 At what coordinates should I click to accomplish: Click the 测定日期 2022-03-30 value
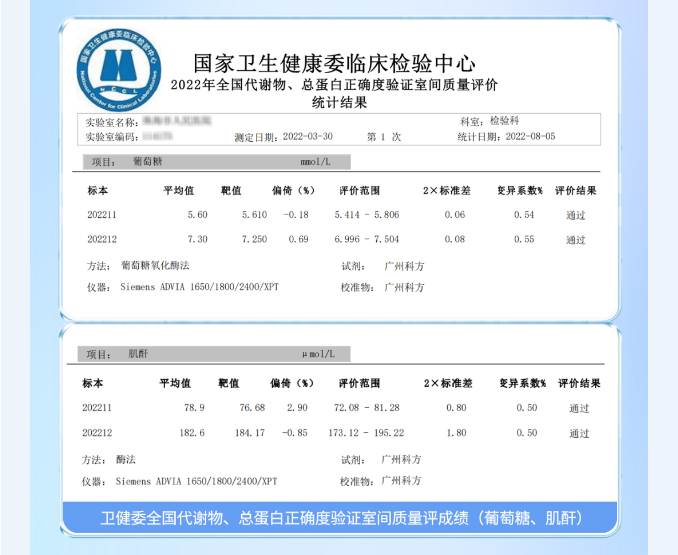[x=308, y=136]
